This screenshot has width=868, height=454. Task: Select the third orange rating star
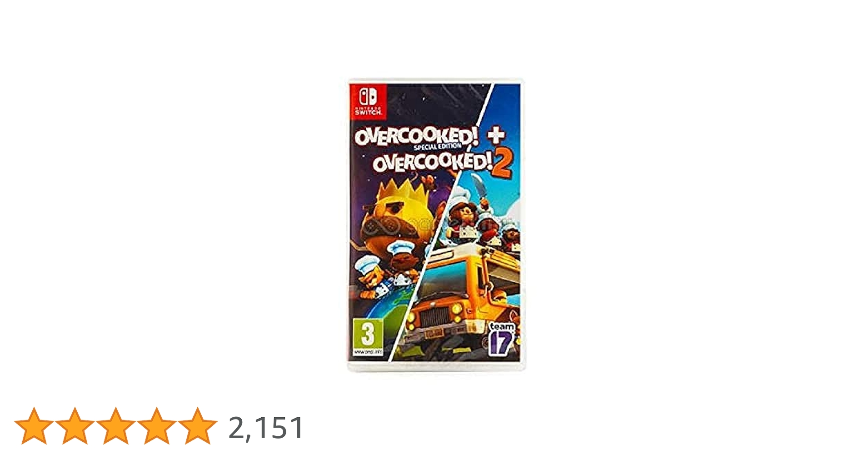[115, 426]
